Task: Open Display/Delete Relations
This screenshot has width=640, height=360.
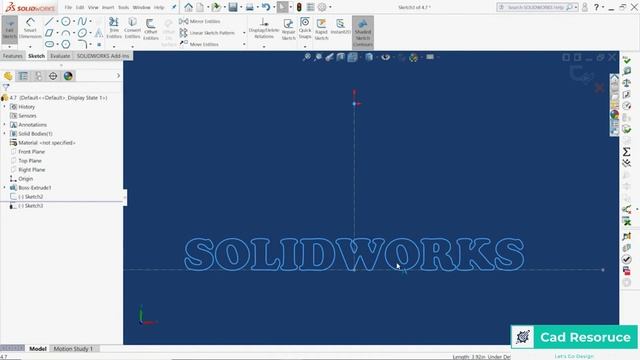Action: [x=264, y=29]
